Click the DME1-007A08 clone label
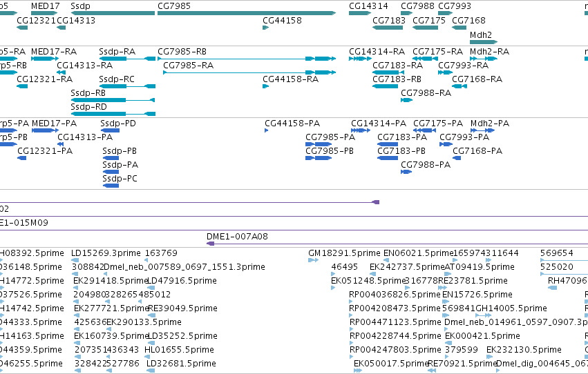 point(238,237)
